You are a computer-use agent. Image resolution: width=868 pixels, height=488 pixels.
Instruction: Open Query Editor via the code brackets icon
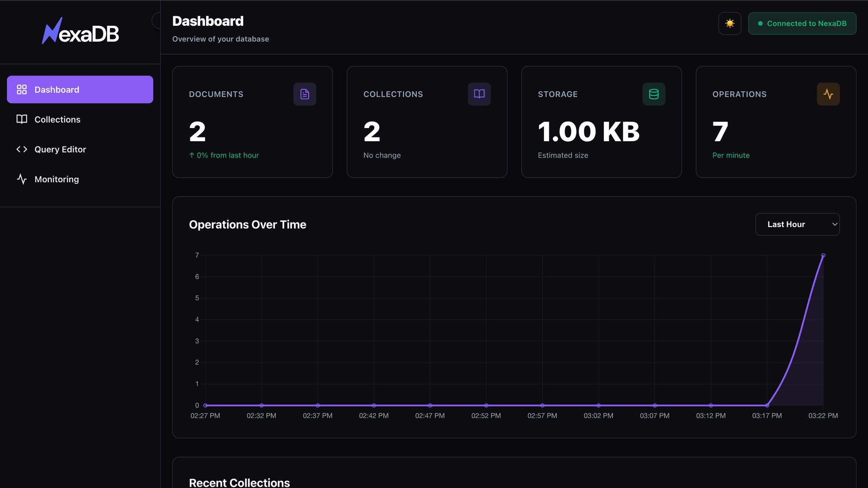click(21, 149)
